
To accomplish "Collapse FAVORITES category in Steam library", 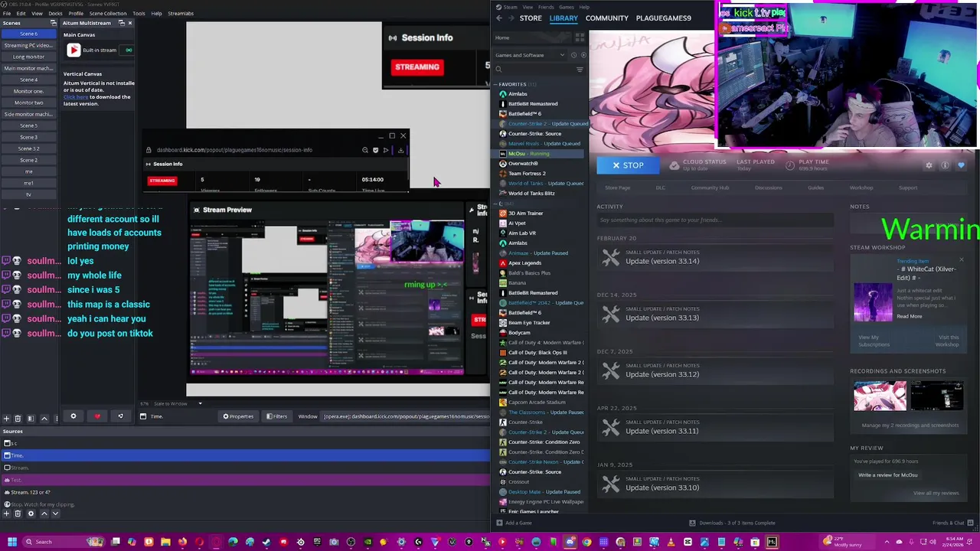I will 495,84.
